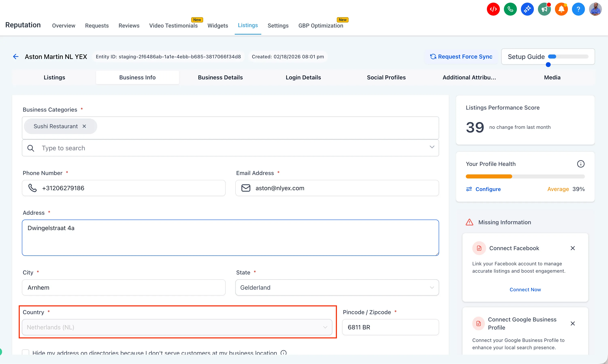The height and width of the screenshot is (364, 608).
Task: Open the Reviews tab in Reputation nav
Action: point(129,26)
